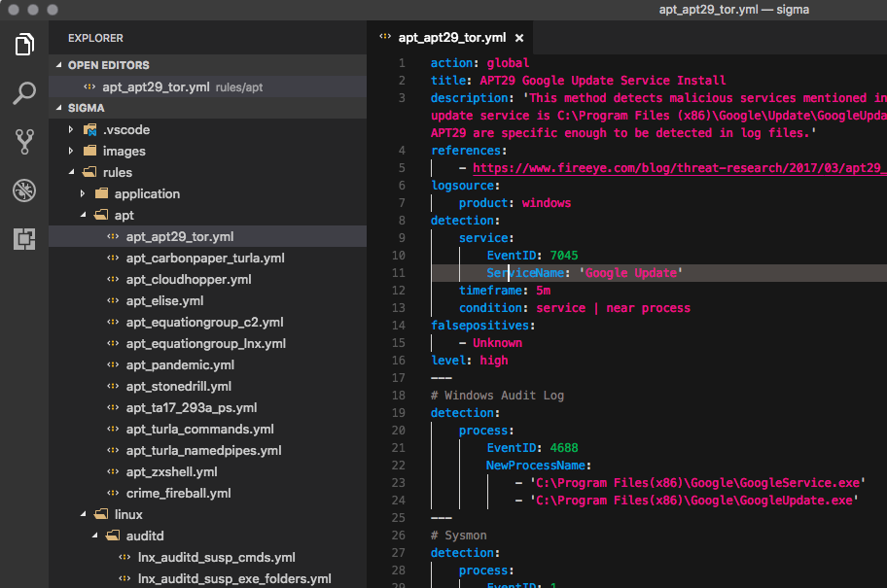Open the Debug view icon
The image size is (887, 588).
(x=24, y=190)
